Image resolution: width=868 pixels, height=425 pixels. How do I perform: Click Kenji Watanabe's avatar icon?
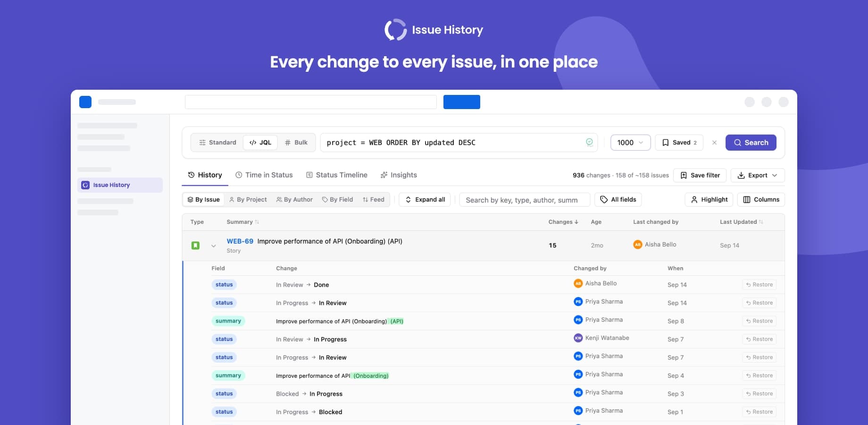click(578, 338)
